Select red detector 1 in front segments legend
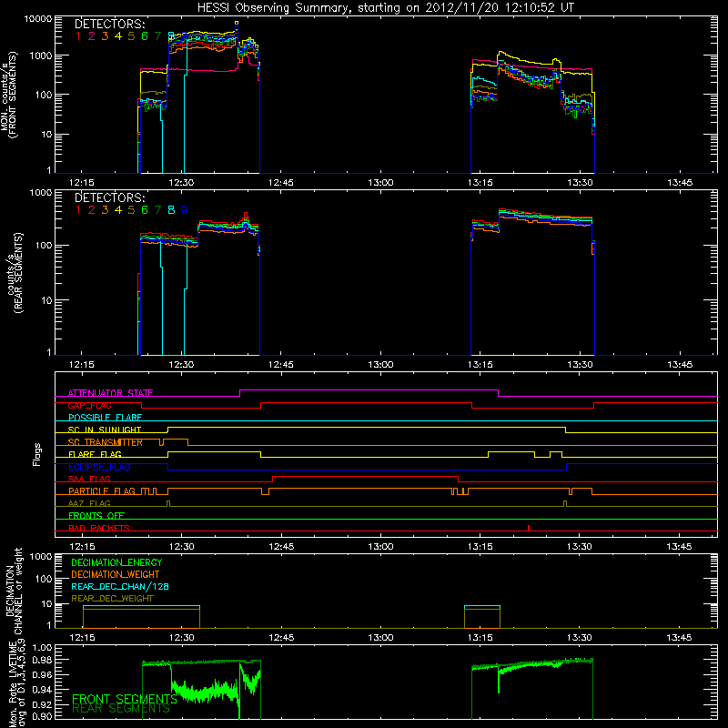 point(78,36)
